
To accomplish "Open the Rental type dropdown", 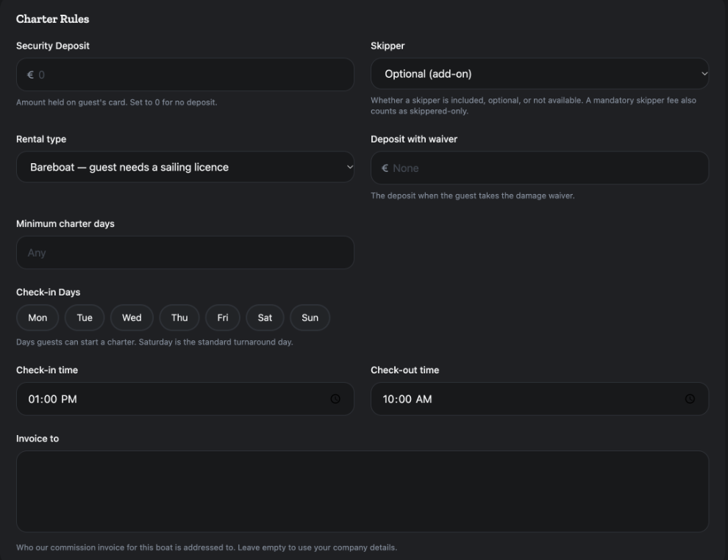I will pos(185,167).
